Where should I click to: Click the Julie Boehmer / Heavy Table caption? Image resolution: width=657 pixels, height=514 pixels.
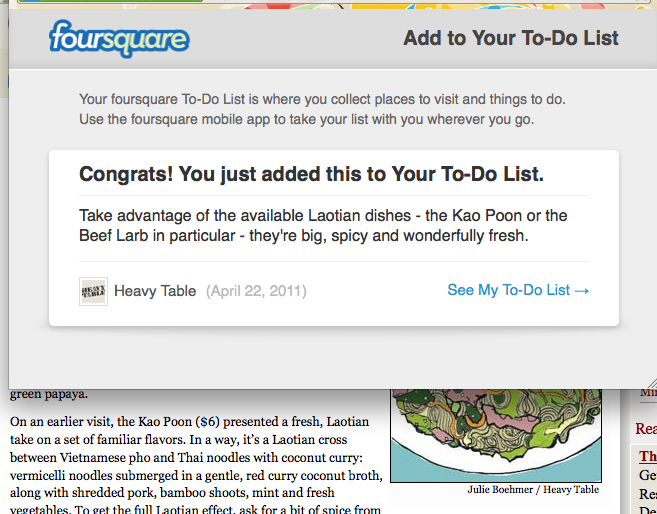pyautogui.click(x=533, y=490)
